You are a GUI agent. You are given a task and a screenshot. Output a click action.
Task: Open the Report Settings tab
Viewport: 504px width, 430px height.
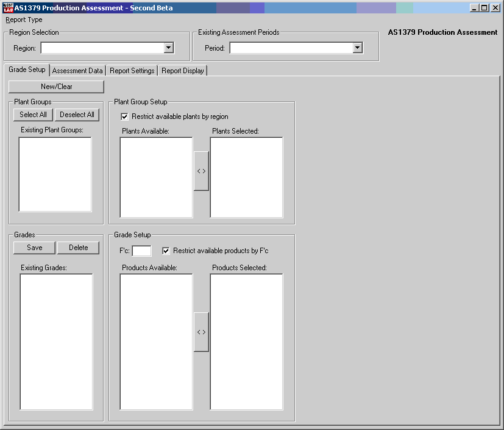pyautogui.click(x=132, y=71)
